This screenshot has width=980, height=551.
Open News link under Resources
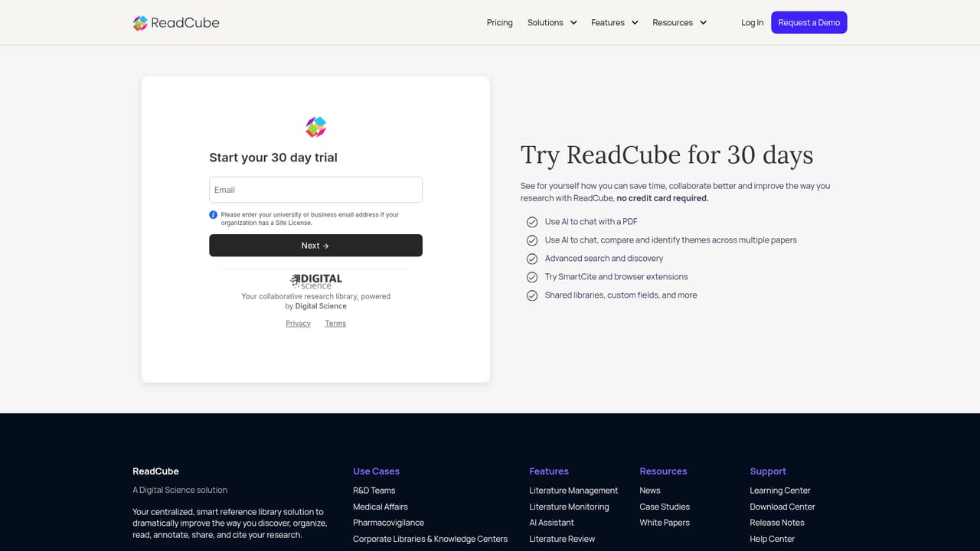[x=650, y=491]
